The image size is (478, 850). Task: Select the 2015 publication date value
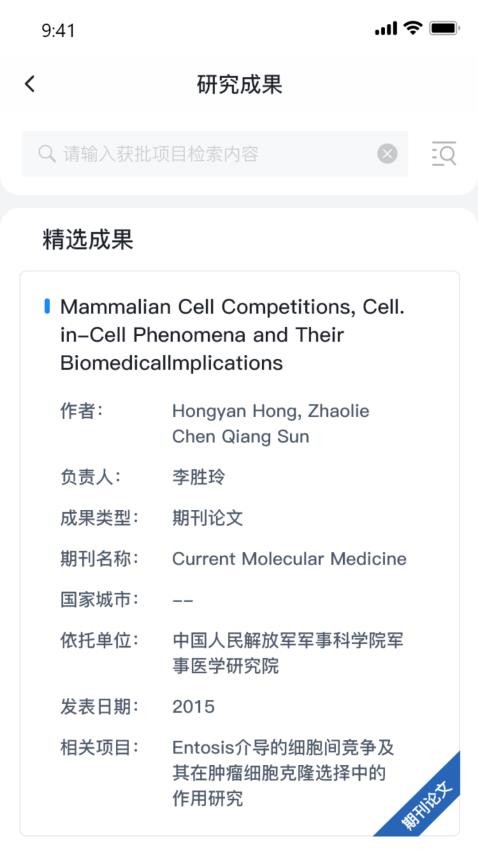tap(193, 706)
